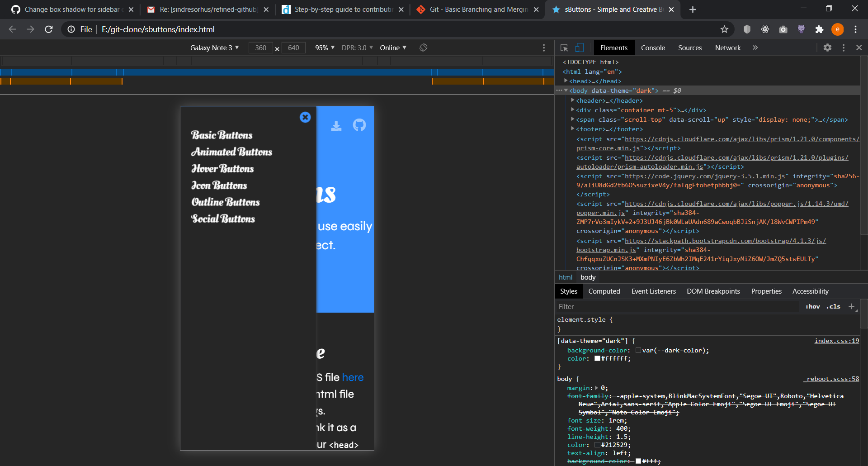
Task: Open the Properties tab
Action: pos(766,291)
